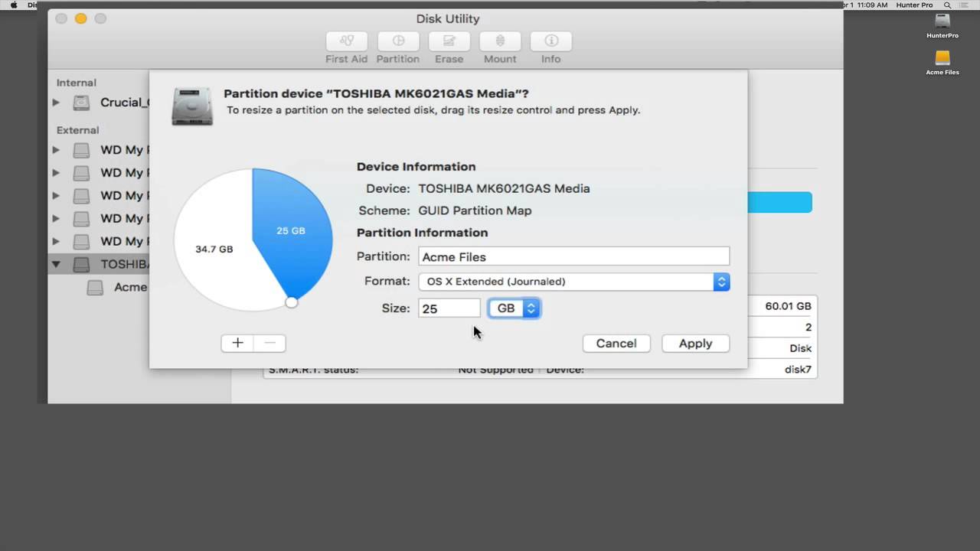Open the Apple menu
The height and width of the screenshot is (551, 980).
click(x=13, y=5)
